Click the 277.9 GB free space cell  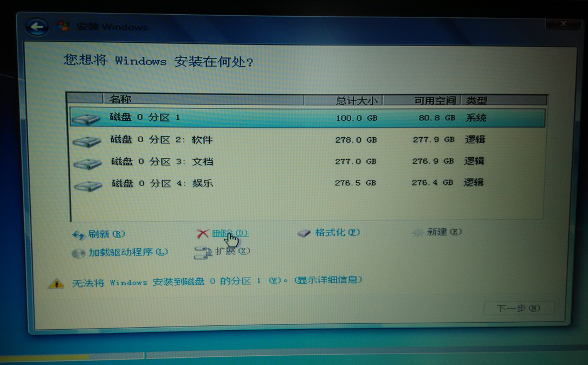pos(434,139)
